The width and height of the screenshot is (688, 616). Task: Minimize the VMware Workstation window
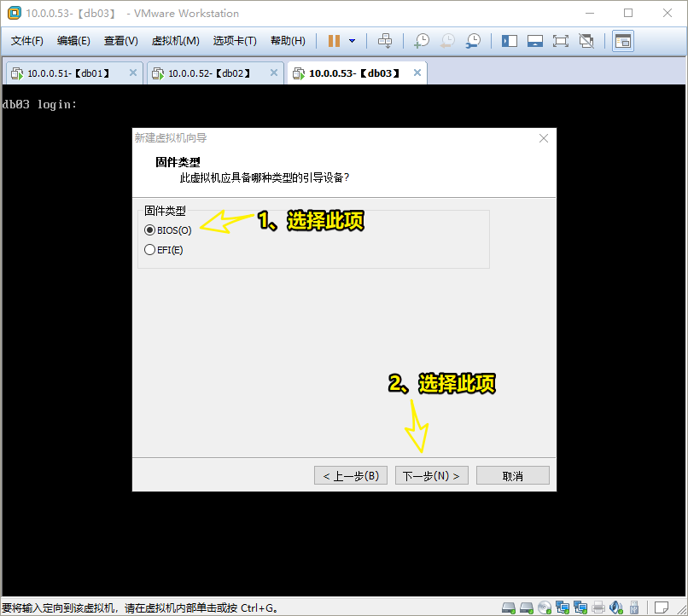coord(590,13)
